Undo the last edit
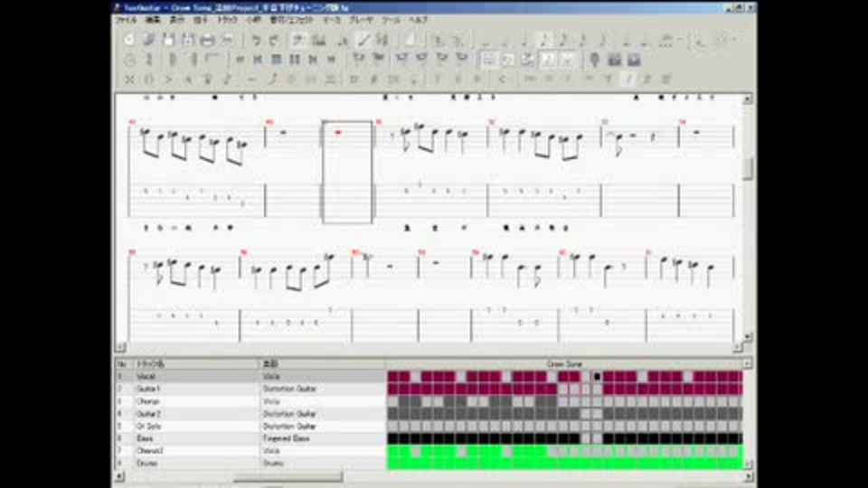The width and height of the screenshot is (868, 488). click(x=256, y=40)
